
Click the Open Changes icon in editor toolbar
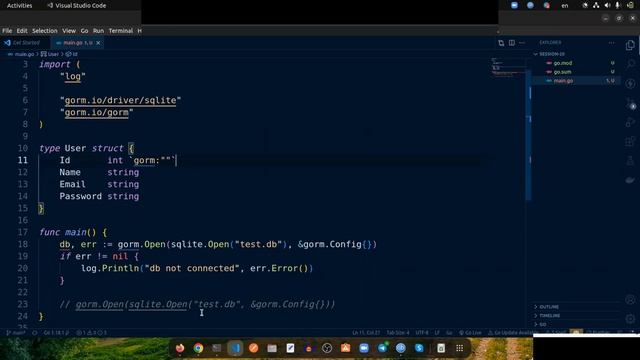click(x=501, y=43)
